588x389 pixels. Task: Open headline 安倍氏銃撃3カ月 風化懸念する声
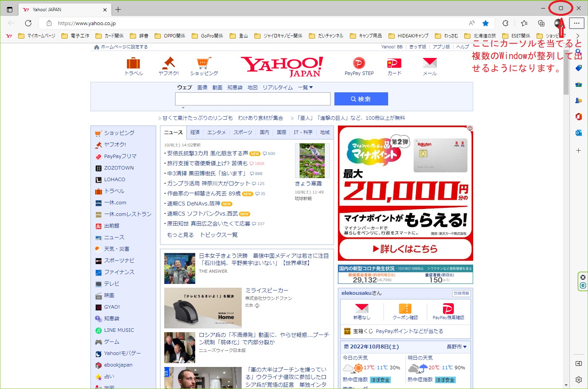(x=208, y=153)
